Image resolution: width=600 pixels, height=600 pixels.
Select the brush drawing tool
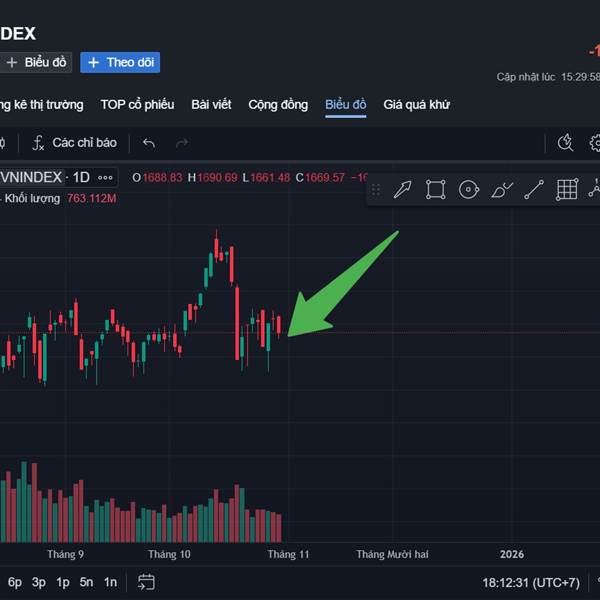tap(502, 190)
